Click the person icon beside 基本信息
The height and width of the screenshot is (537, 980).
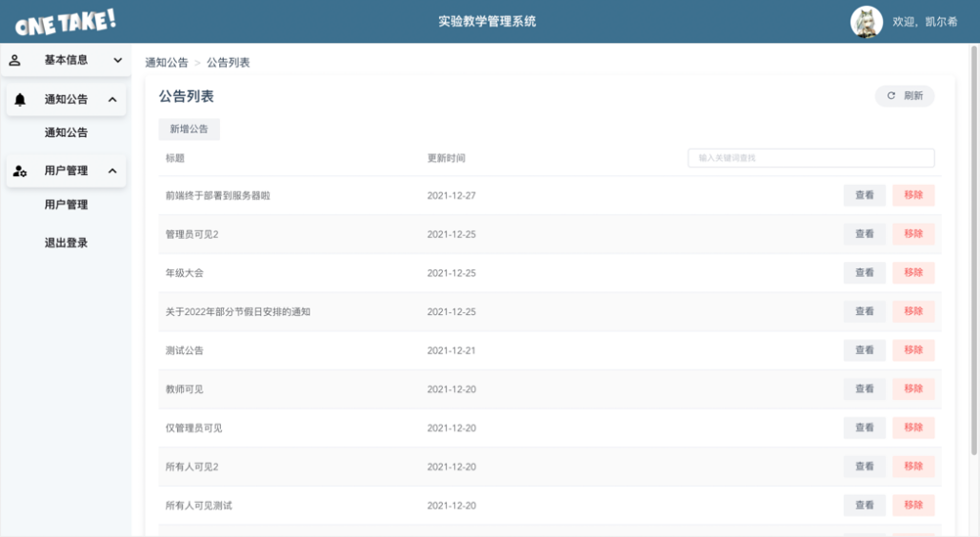tap(14, 60)
